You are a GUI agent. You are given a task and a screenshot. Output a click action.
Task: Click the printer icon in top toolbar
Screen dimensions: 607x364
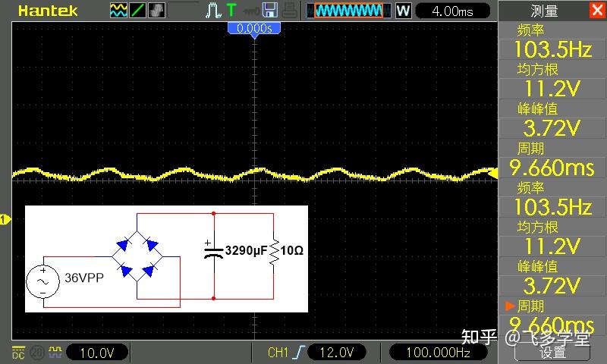click(x=289, y=11)
